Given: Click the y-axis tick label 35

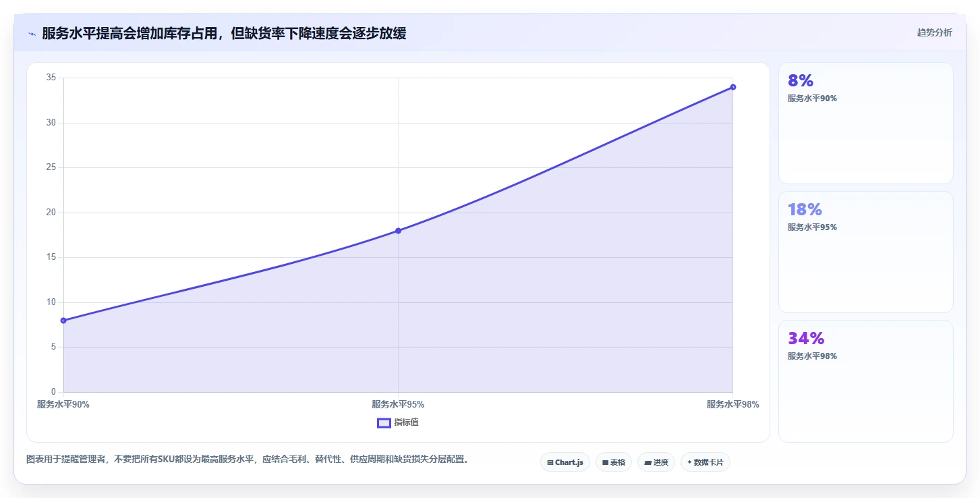Looking at the screenshot, I should pyautogui.click(x=51, y=78).
